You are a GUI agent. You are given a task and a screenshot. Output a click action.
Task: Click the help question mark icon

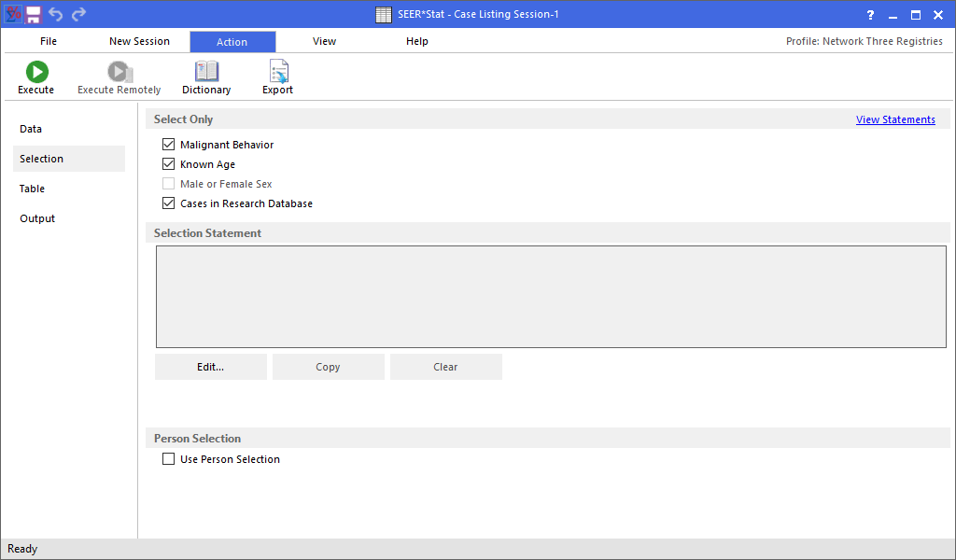point(870,14)
